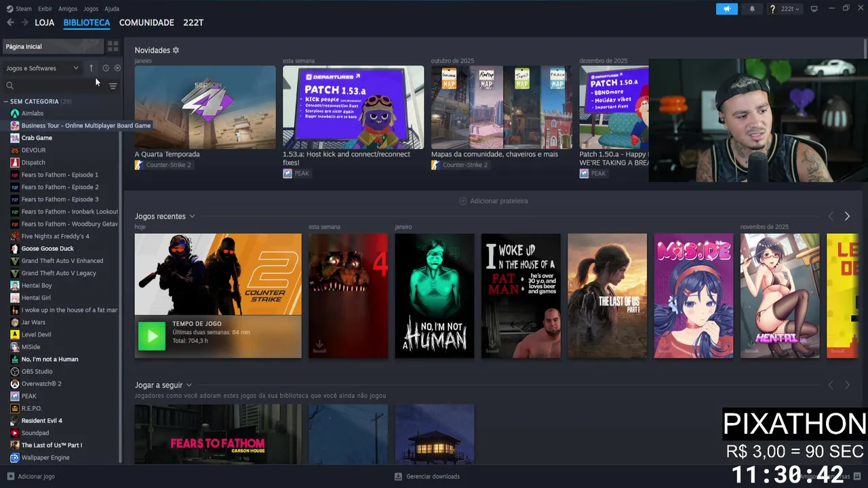Screen dimensions: 868x488
Task: Click previous arrow in Jogos recentes shelf
Action: (x=831, y=216)
